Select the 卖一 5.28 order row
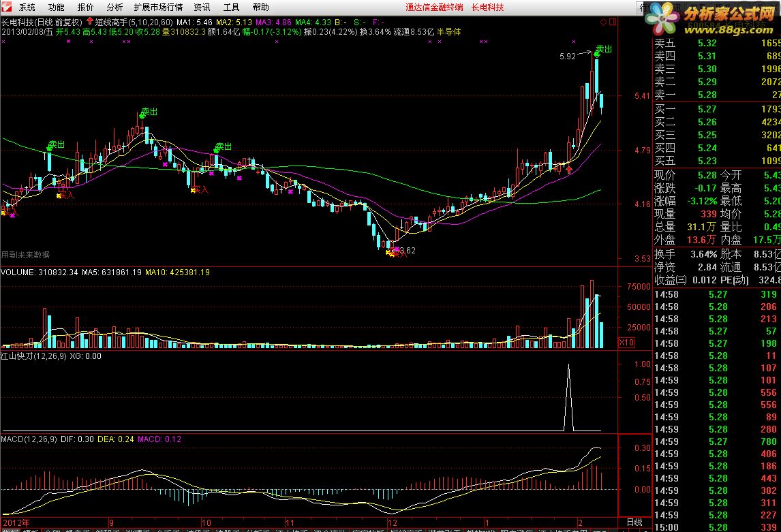This screenshot has width=781, height=532. (717, 95)
